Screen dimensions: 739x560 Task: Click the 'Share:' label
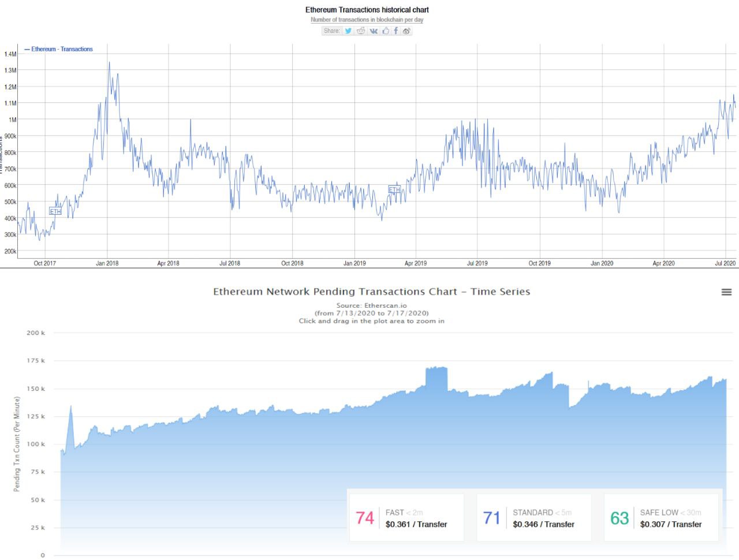pos(331,31)
